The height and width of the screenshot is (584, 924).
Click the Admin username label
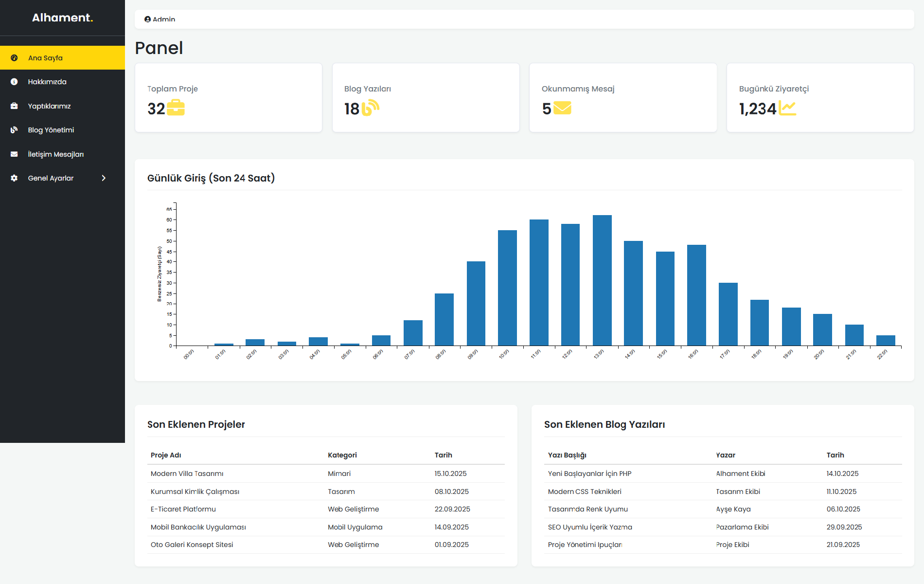tap(164, 19)
